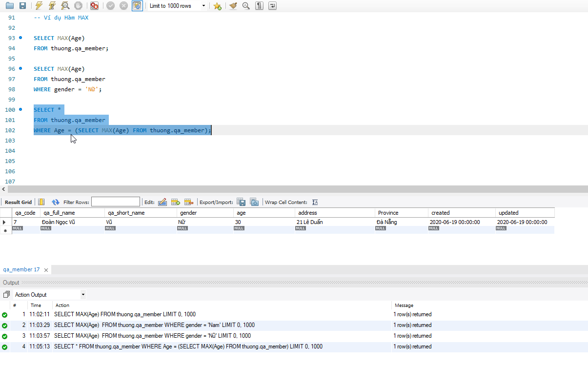The width and height of the screenshot is (588, 387).
Task: Click the Filter Rows input field
Action: [x=115, y=202]
